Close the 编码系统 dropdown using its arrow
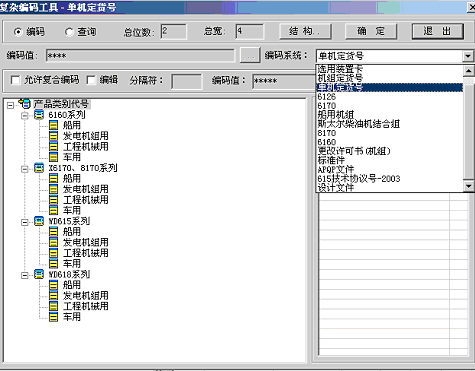Image resolution: width=475 pixels, height=371 pixels. (468, 56)
